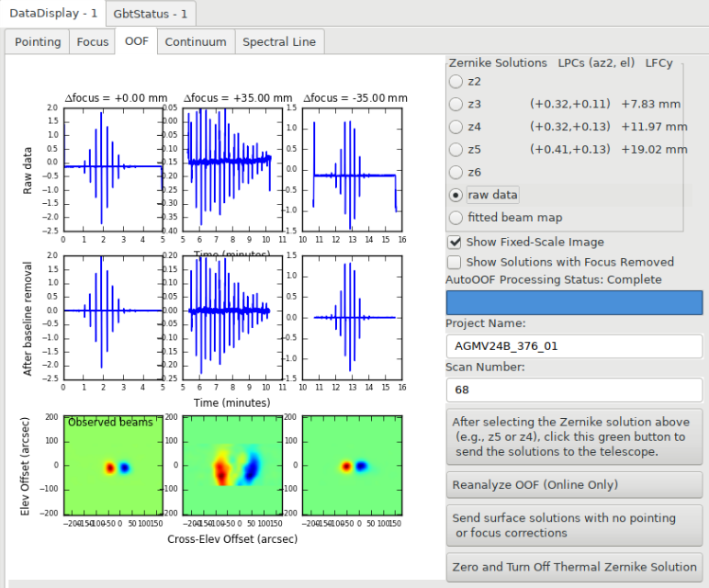Select the z3 Zernike solution

(456, 104)
